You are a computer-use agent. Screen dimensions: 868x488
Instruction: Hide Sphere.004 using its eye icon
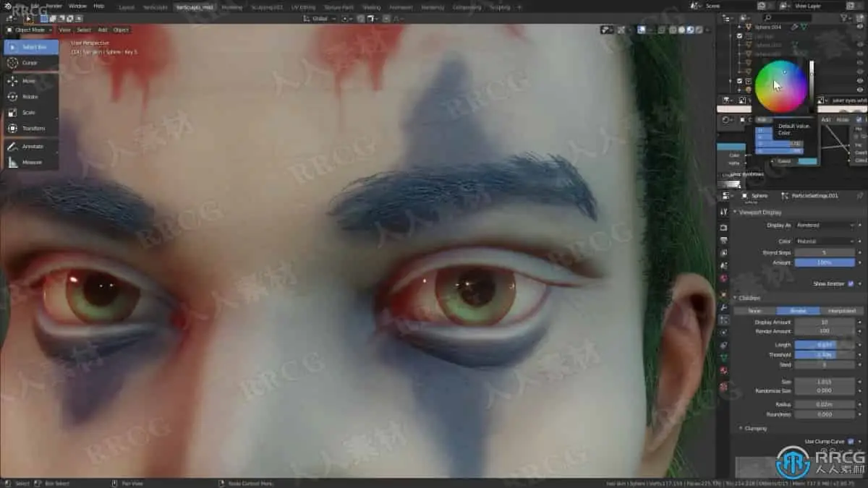(860, 27)
